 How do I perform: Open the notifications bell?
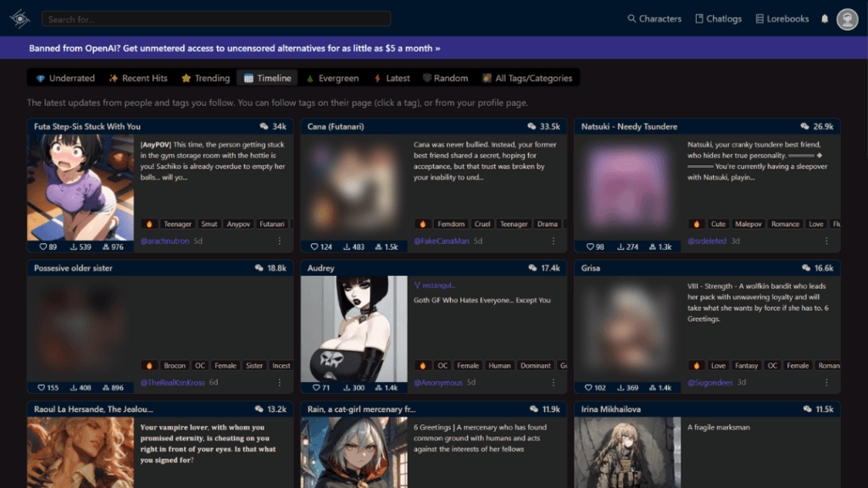(825, 19)
